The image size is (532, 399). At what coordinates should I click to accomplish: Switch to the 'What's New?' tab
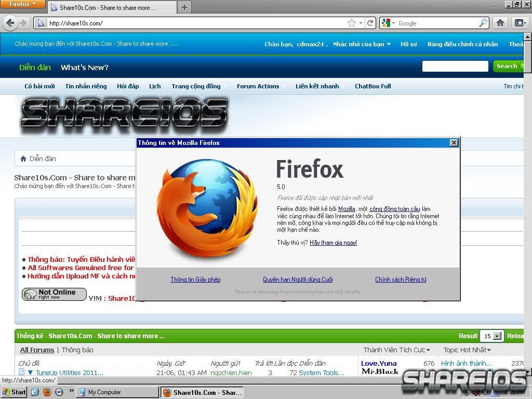coord(85,68)
